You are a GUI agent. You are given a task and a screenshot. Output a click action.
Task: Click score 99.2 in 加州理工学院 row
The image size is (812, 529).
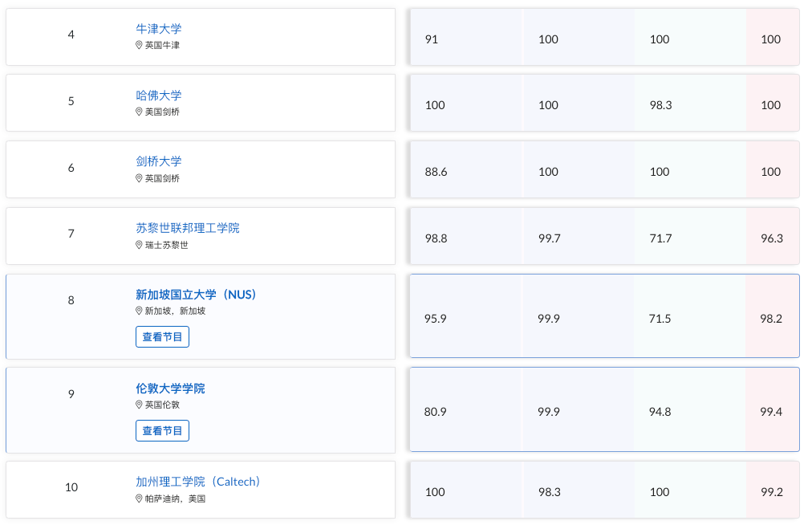point(772,492)
